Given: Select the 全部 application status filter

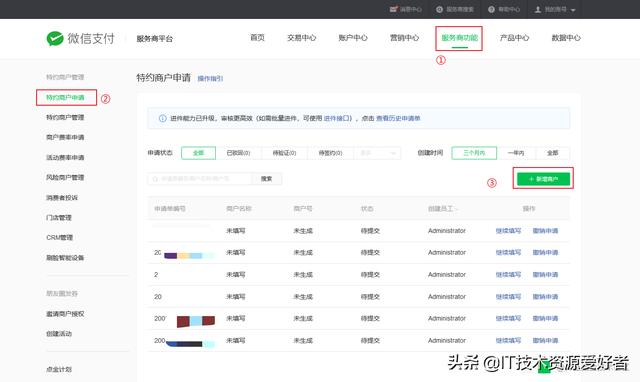Looking at the screenshot, I should [198, 153].
